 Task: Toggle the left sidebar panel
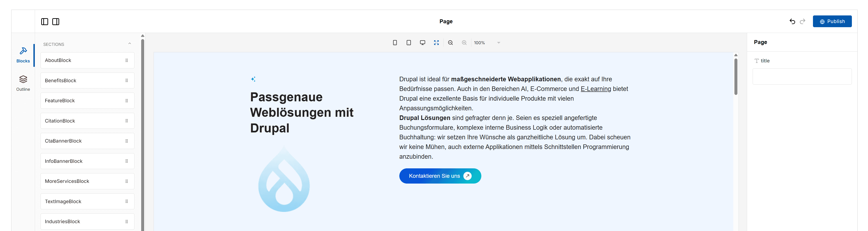tap(44, 21)
